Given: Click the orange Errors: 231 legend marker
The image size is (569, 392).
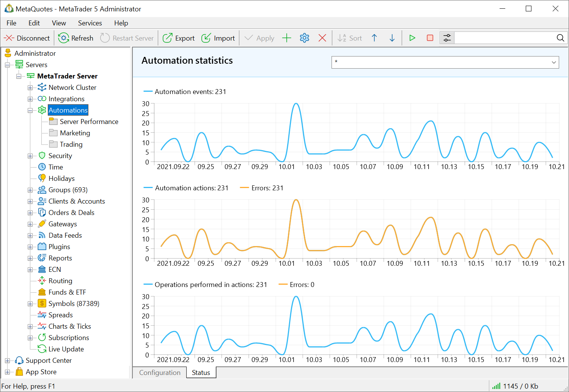Looking at the screenshot, I should [245, 188].
